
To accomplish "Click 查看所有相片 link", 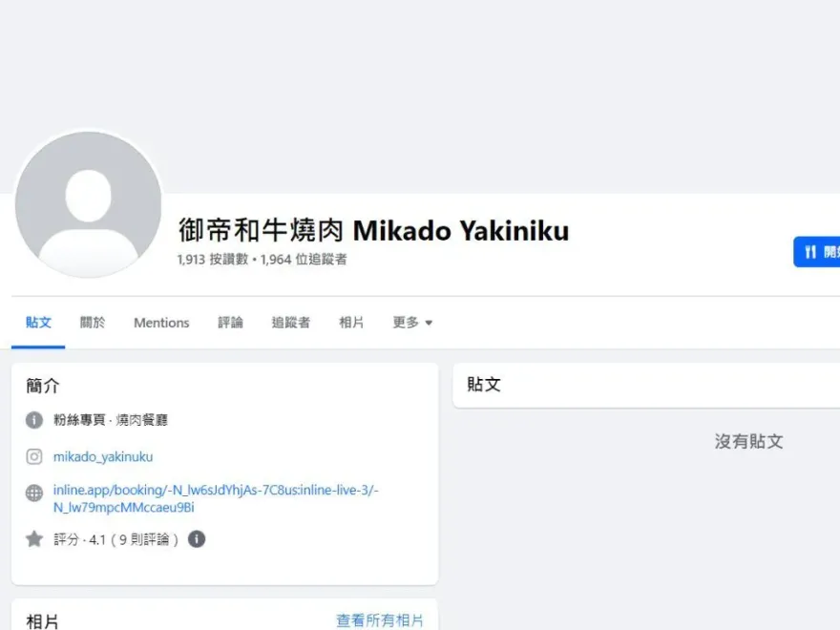I will [x=380, y=620].
